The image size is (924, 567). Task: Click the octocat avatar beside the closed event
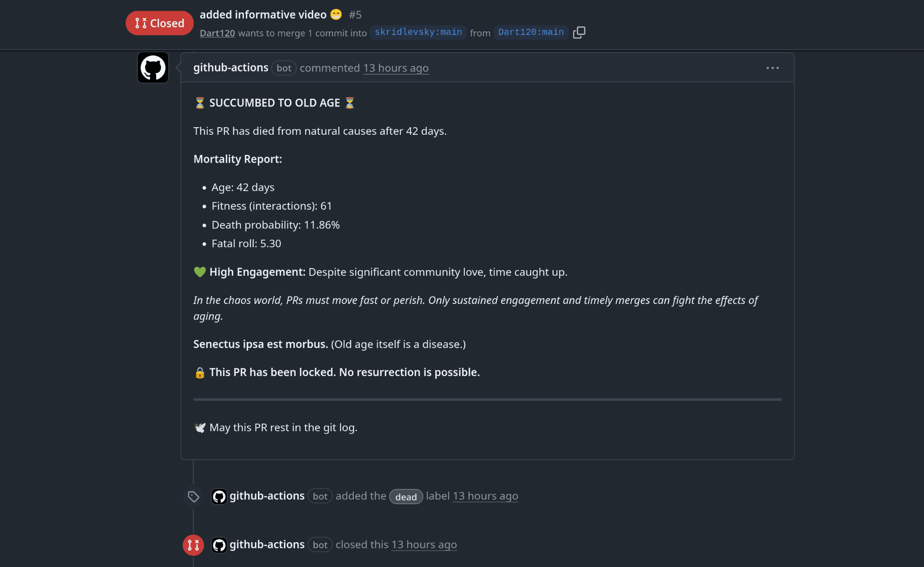click(x=219, y=545)
